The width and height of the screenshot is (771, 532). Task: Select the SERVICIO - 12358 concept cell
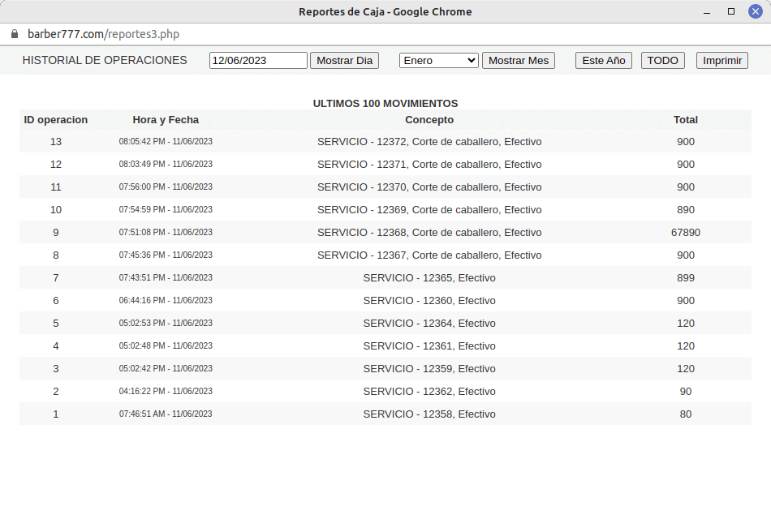[429, 414]
